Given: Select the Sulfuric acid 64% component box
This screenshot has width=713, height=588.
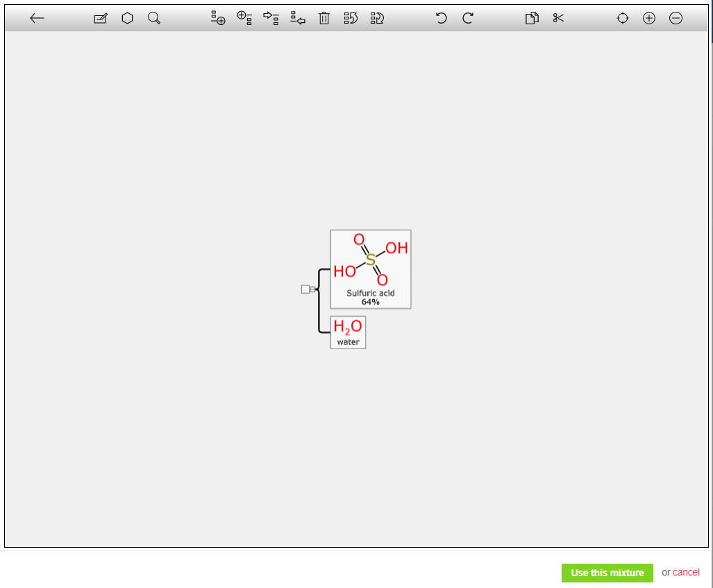Looking at the screenshot, I should [x=371, y=269].
